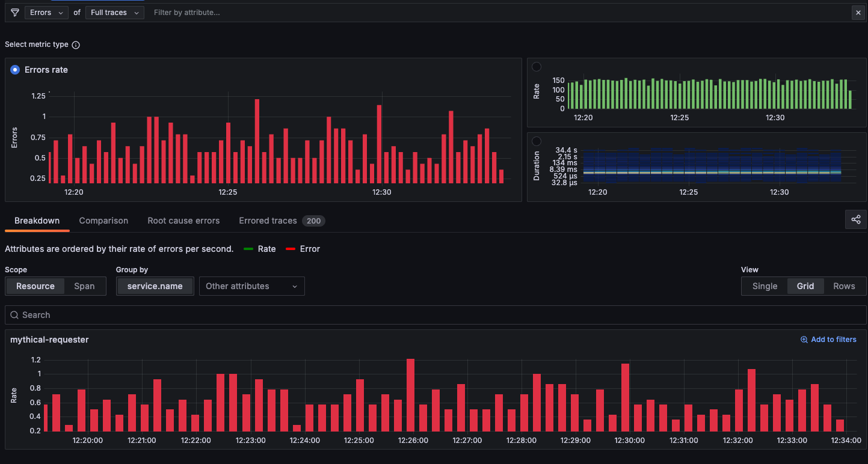The image size is (868, 464).
Task: Switch Scope to Span
Action: 84,286
